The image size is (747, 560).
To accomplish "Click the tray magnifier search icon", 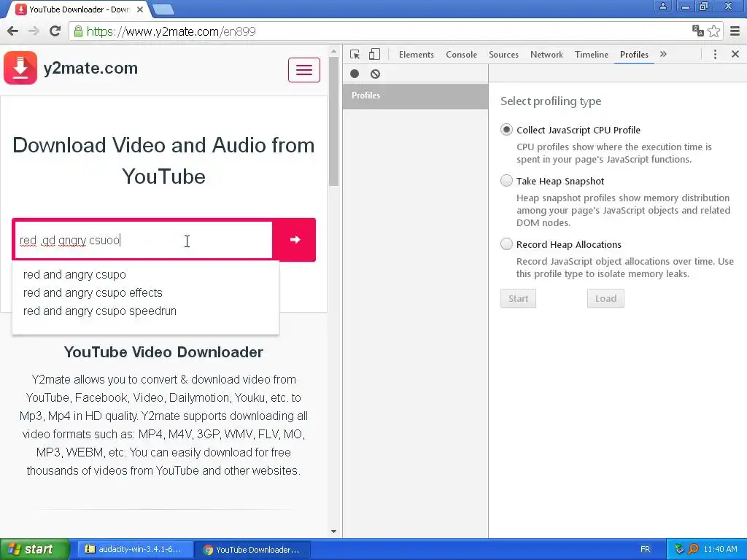I will 693,549.
